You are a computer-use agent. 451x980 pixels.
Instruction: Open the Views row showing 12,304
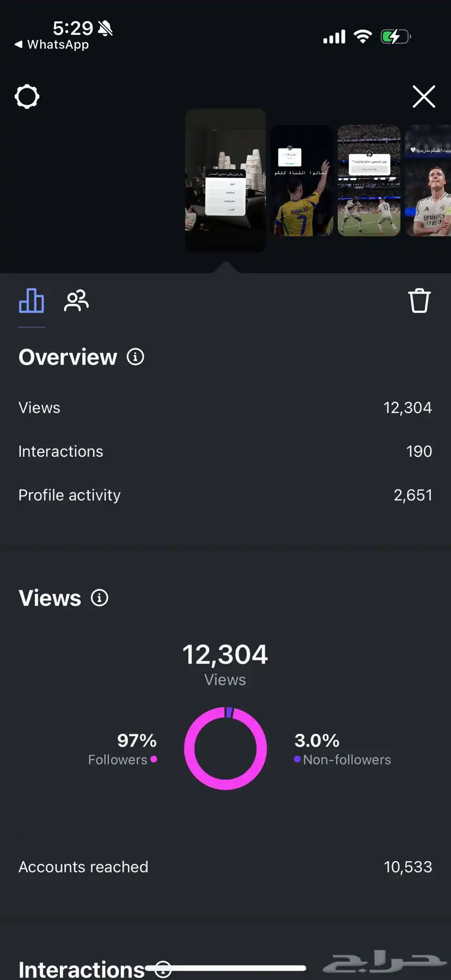pyautogui.click(x=225, y=408)
